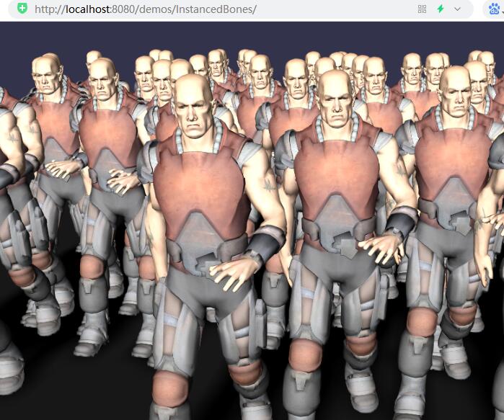Click the InstancedBones 3D demo canvas
Screen dimensions: 504x420
point(252,221)
